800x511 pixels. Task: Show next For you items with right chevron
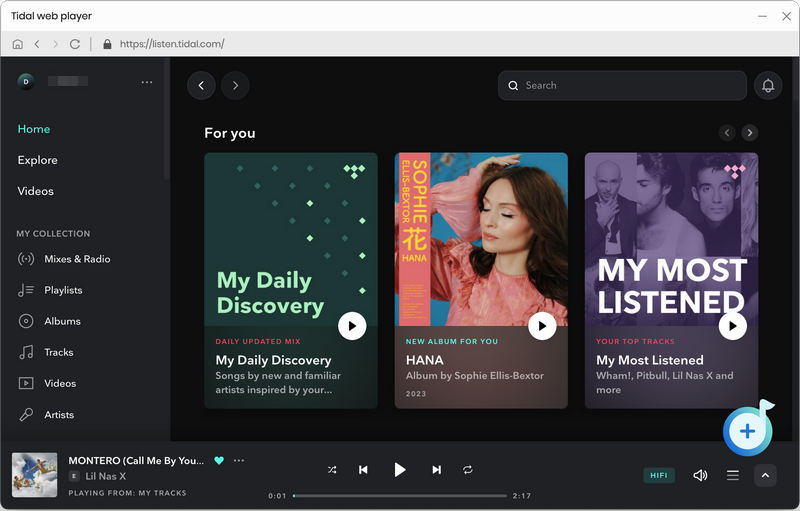(x=749, y=133)
